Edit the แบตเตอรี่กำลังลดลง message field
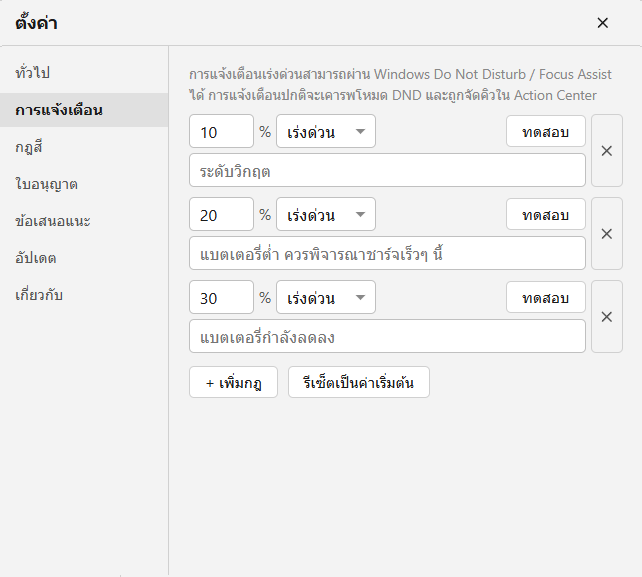This screenshot has width=642, height=577. point(387,336)
